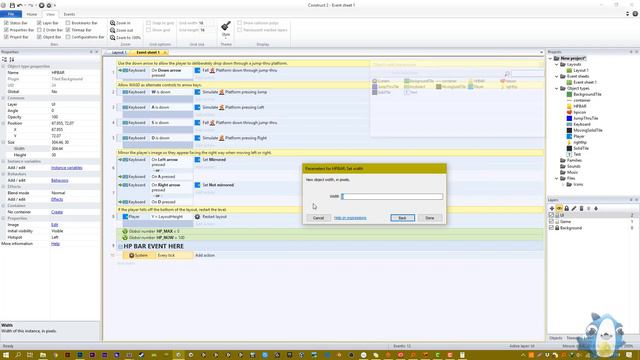
Task: Click categorized sort icon in Properties panel
Action: 4,60
